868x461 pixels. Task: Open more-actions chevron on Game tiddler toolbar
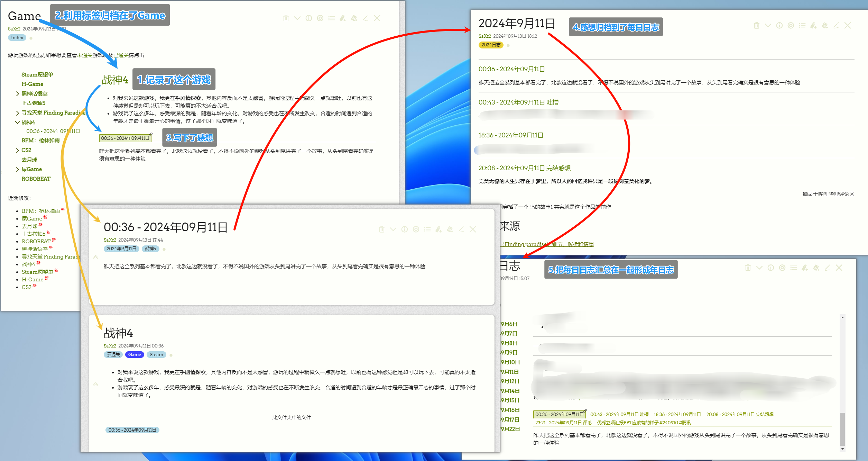297,18
